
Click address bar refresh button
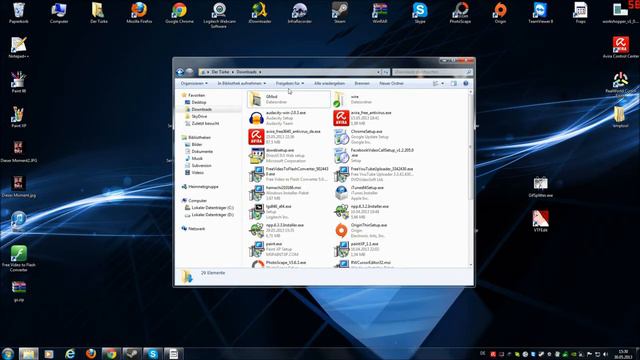[386, 72]
